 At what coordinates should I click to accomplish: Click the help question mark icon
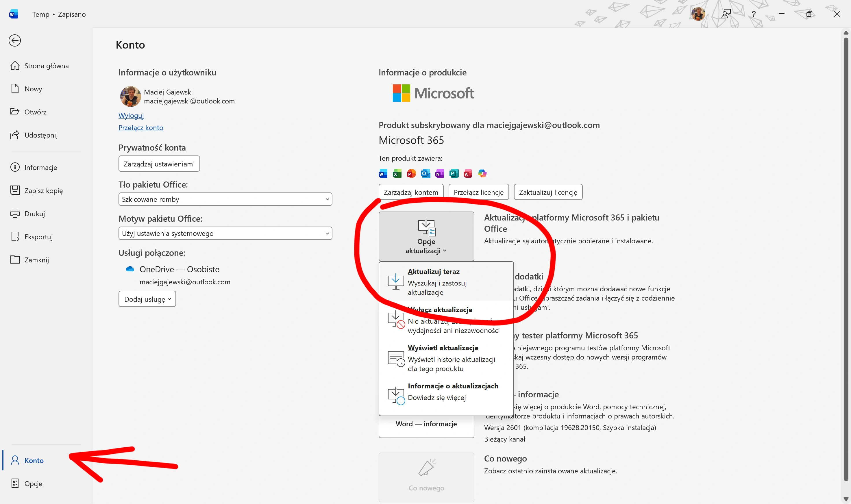(754, 14)
